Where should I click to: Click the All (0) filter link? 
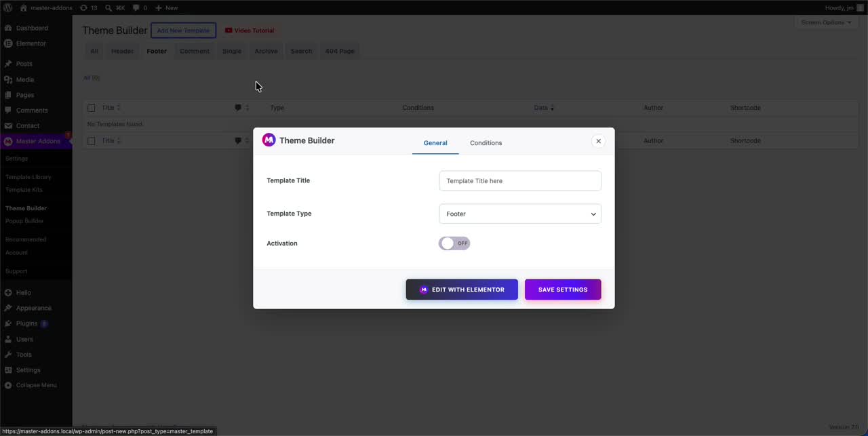[x=92, y=78]
